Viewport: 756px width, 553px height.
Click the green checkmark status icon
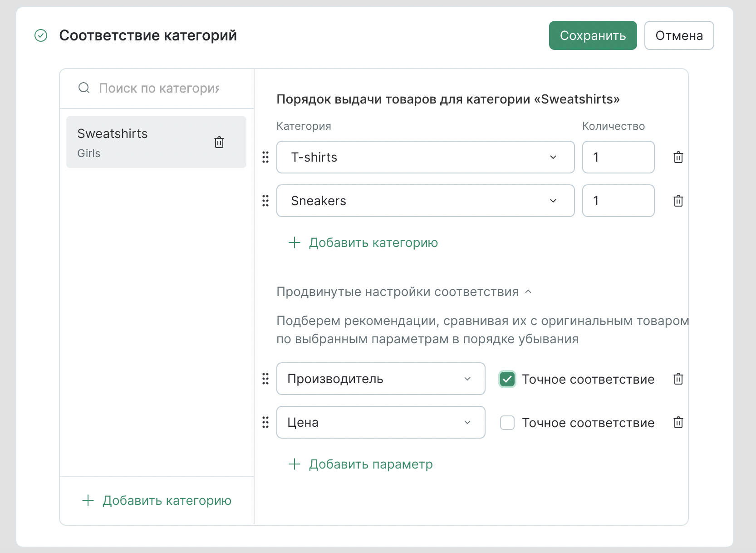tap(41, 35)
